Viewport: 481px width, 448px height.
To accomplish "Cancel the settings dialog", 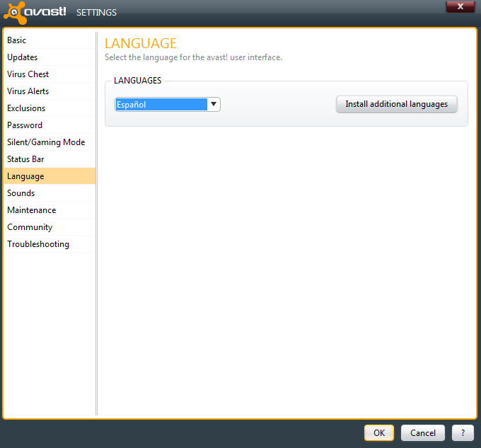I will (423, 432).
